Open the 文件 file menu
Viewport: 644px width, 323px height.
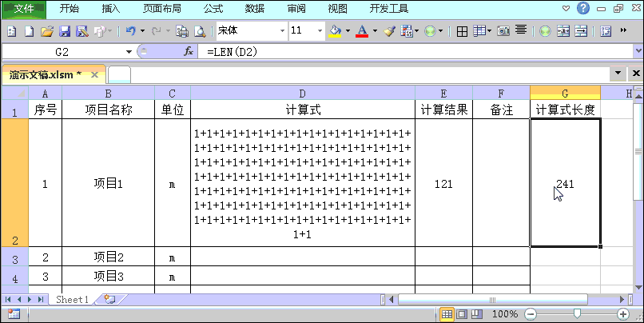point(24,9)
